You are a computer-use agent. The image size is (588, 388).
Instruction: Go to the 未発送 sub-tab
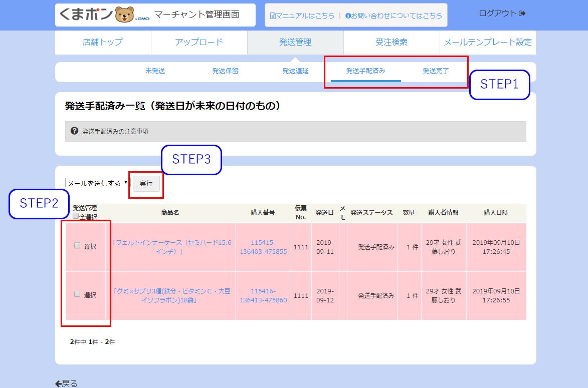pyautogui.click(x=155, y=71)
